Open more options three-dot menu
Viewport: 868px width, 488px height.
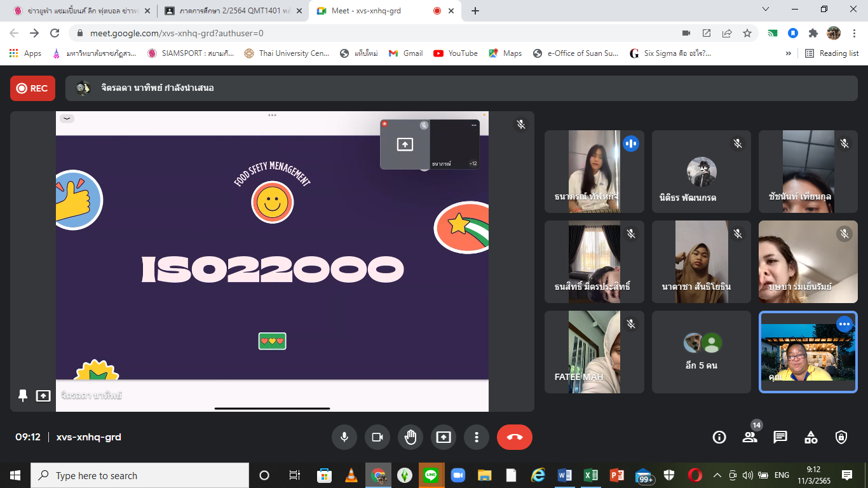point(477,437)
